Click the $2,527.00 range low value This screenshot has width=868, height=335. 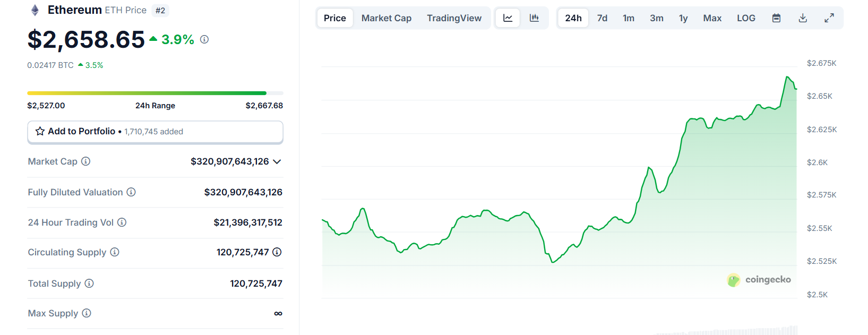click(46, 106)
